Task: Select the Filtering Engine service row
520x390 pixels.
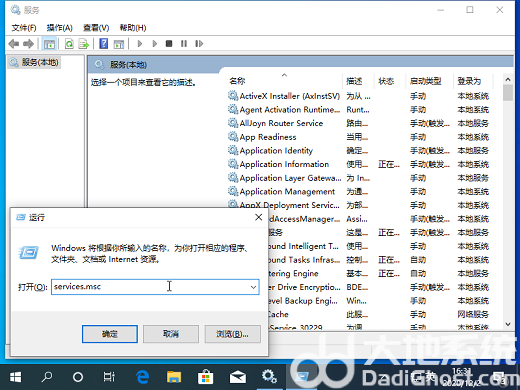Action: pyautogui.click(x=380, y=274)
